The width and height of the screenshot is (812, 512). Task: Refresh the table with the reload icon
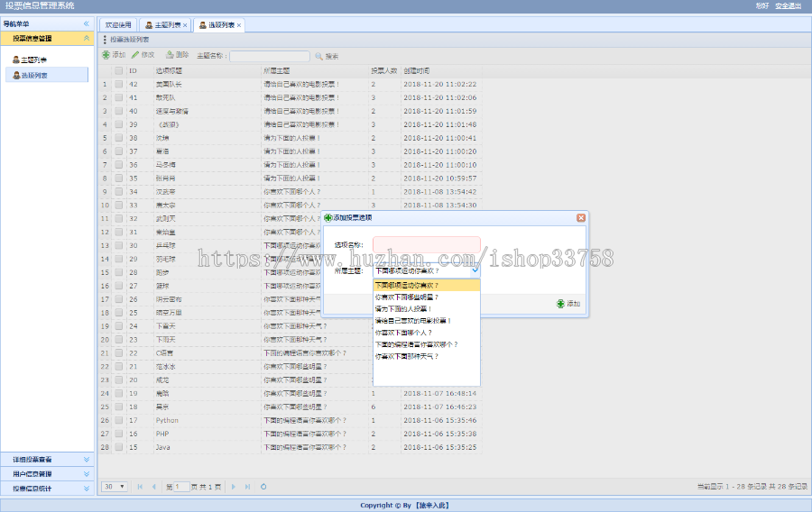(263, 487)
